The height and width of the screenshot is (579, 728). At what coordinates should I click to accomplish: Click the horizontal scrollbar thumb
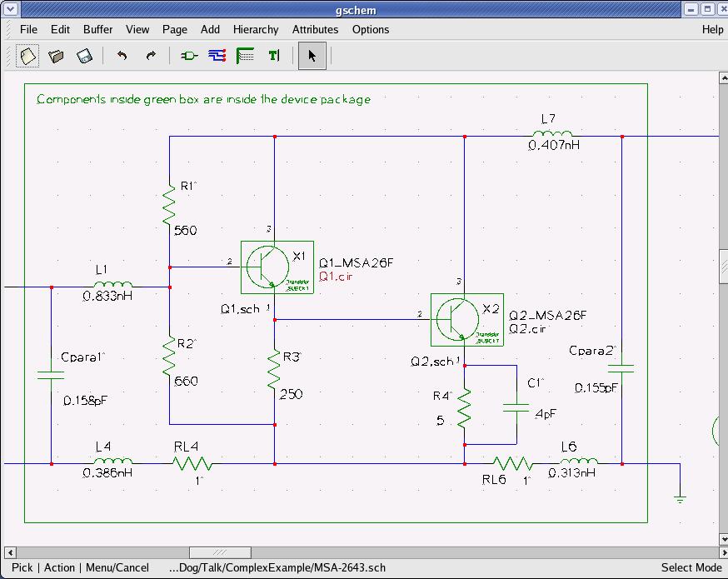[220, 552]
